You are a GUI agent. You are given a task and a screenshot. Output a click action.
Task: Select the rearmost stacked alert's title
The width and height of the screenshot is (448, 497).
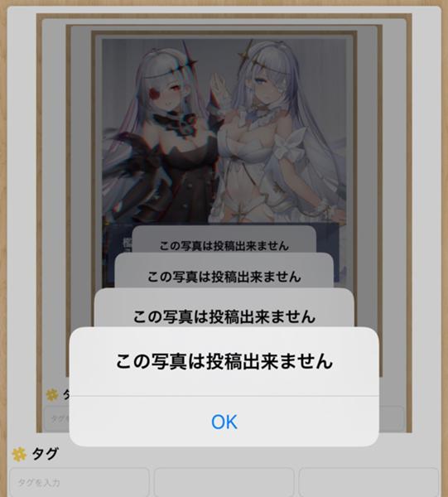tap(224, 246)
